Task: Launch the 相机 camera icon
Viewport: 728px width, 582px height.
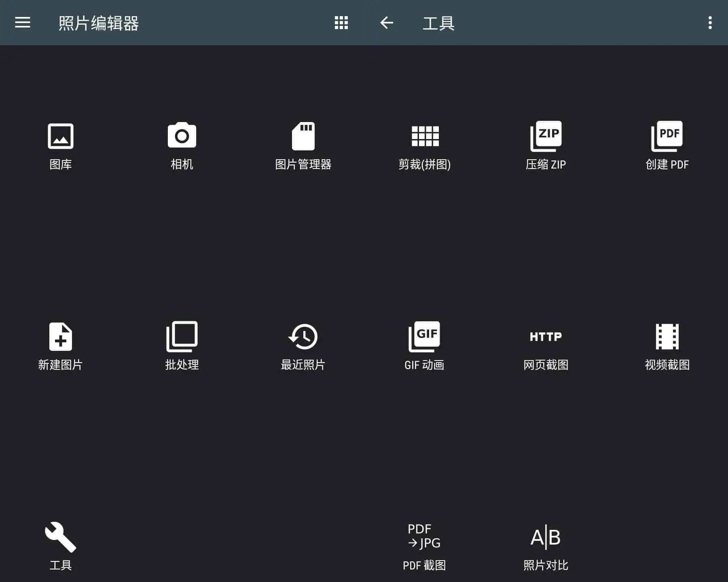Action: [182, 135]
